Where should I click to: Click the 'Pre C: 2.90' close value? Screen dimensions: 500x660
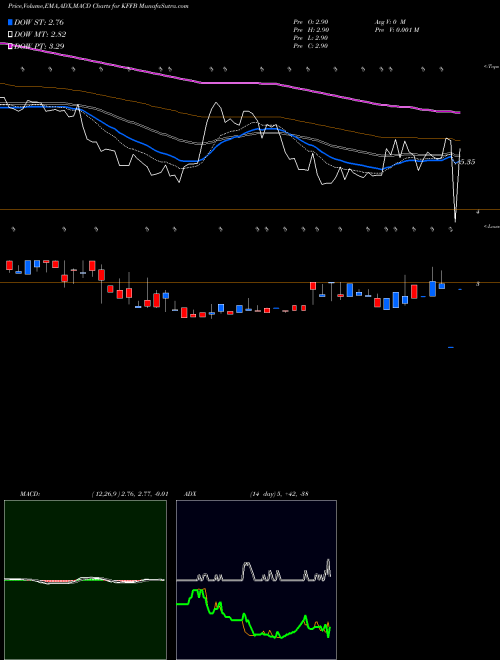(x=311, y=46)
